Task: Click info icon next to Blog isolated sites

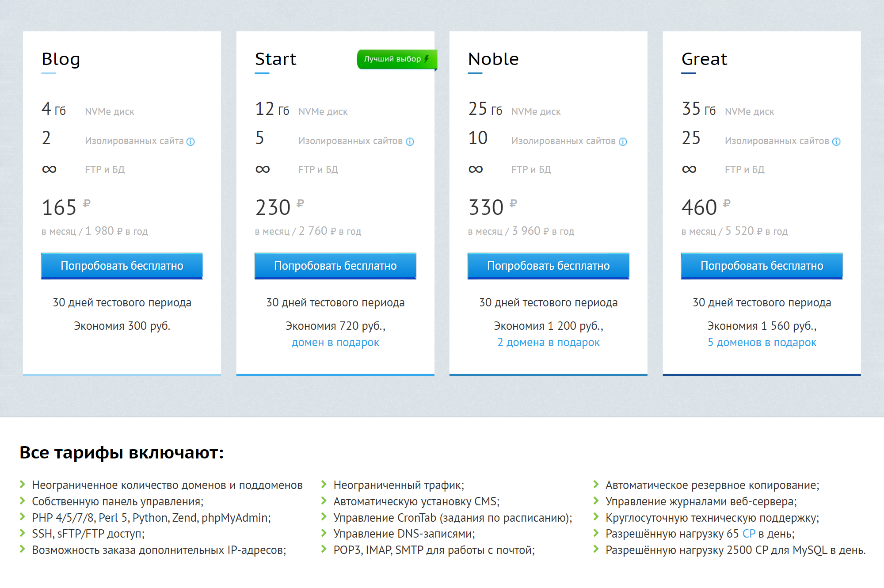Action: coord(191,141)
